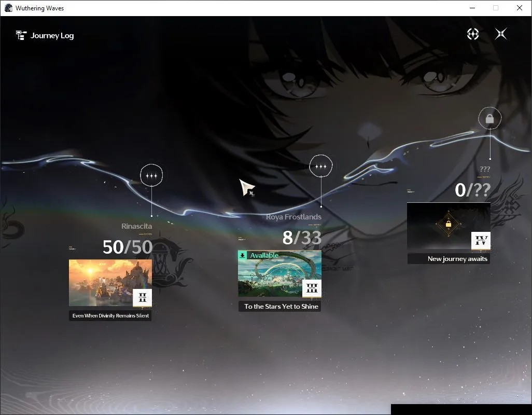Screen dimensions: 532x415
Task: Click the Journey Log heading text
Action: 52,35
